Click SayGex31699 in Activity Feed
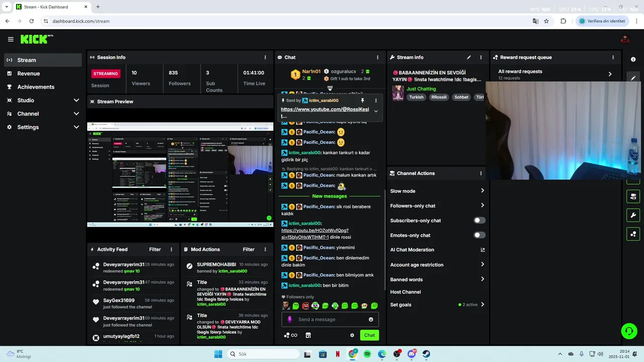644x362 pixels. click(119, 301)
